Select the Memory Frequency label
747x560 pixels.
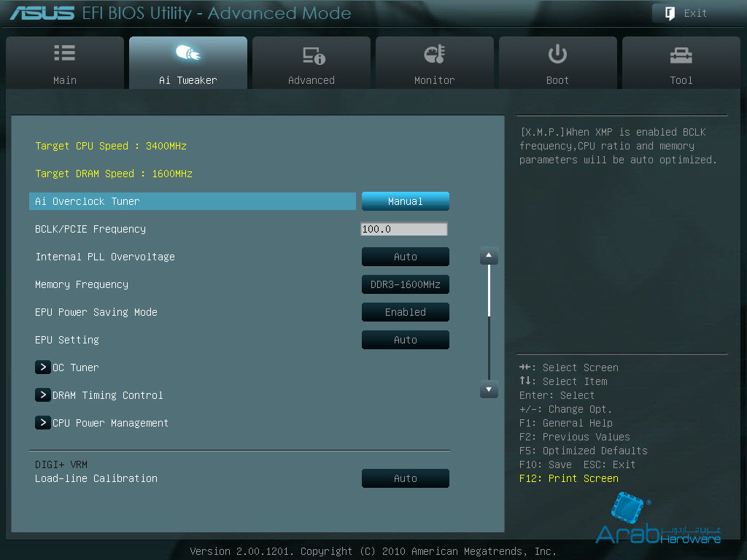82,284
